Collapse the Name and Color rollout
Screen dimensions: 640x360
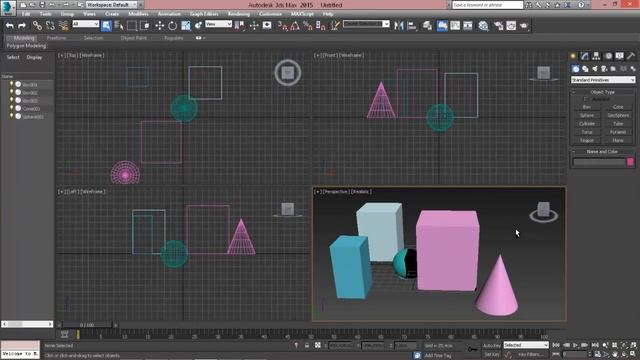(602, 151)
